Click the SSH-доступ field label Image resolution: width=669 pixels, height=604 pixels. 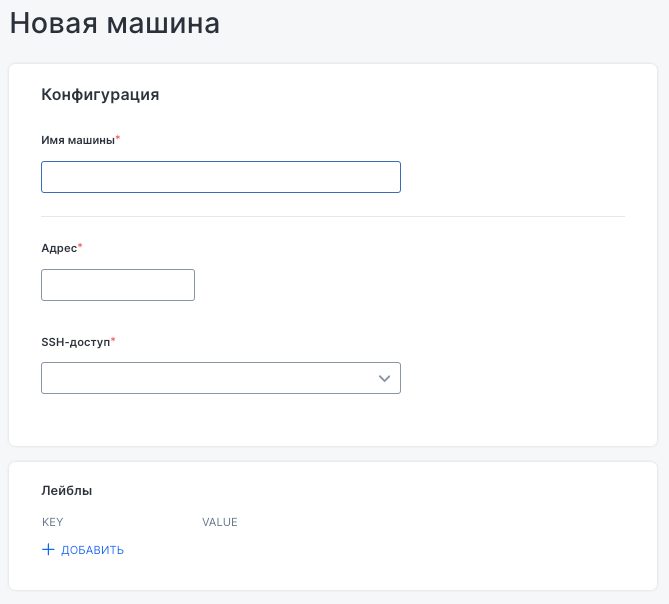(x=75, y=342)
